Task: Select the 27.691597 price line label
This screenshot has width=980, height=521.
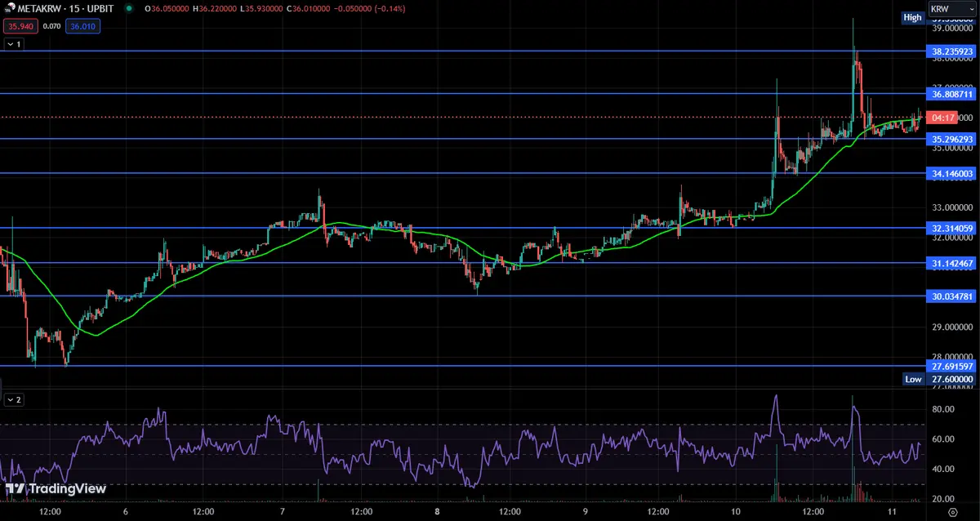Action: tap(952, 367)
